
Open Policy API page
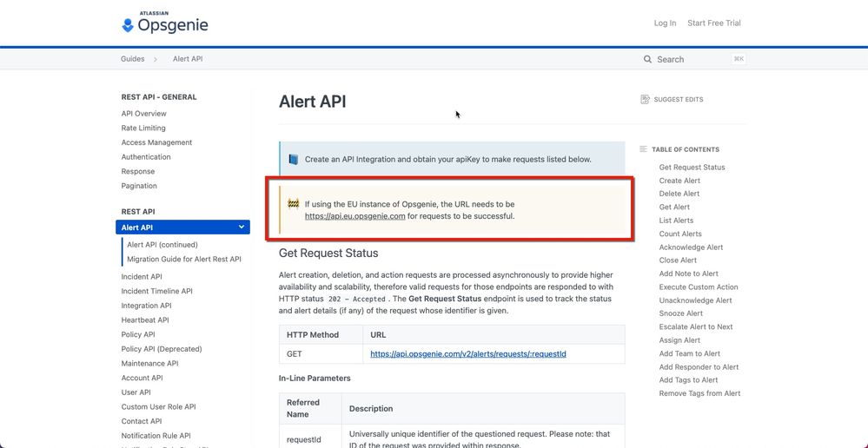click(x=138, y=334)
